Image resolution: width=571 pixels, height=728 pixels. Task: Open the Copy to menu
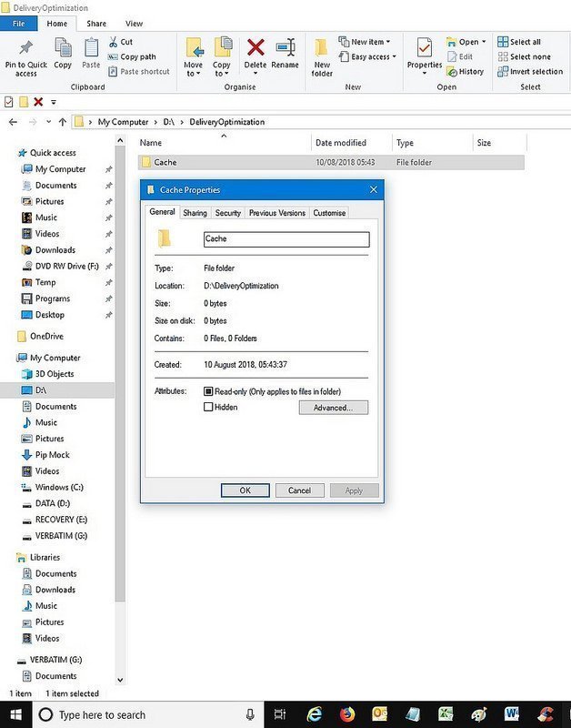point(222,56)
